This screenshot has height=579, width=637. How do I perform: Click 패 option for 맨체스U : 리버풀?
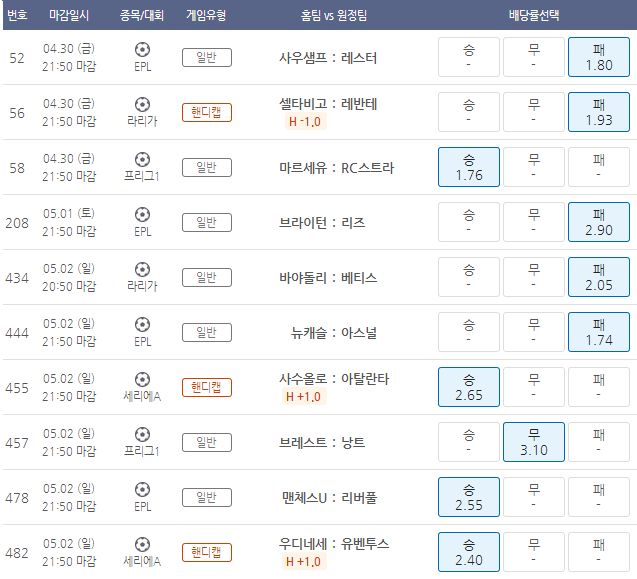pyautogui.click(x=599, y=497)
